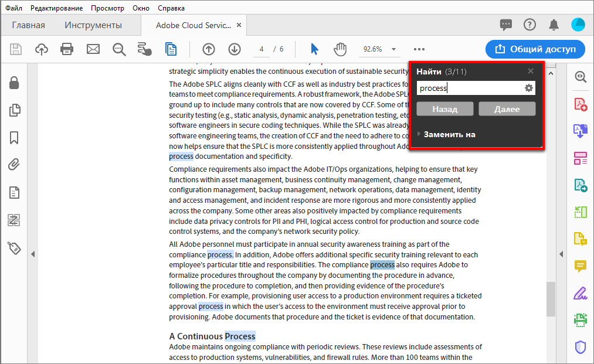Close the 'Найти' search panel
The image size is (594, 364).
point(531,71)
